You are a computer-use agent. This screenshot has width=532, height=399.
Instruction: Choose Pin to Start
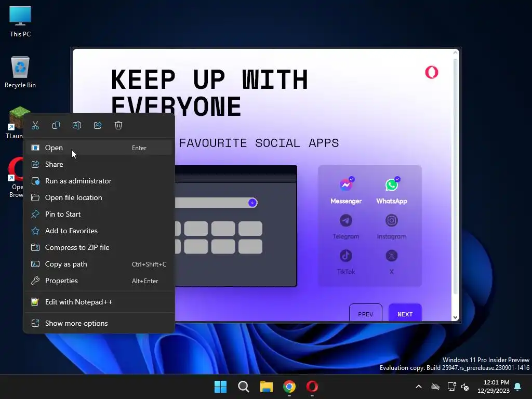[99, 214]
